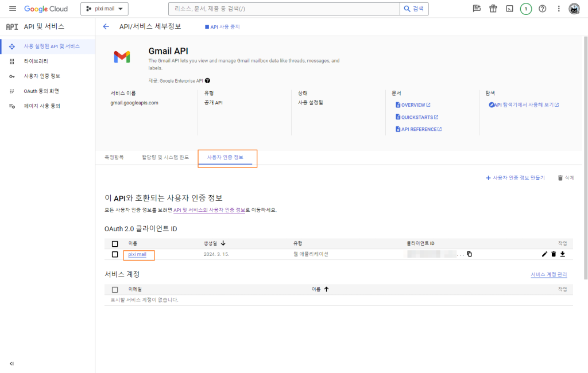Check the pixi mail client row checkbox
Screen dimensions: 588x373
pos(115,254)
